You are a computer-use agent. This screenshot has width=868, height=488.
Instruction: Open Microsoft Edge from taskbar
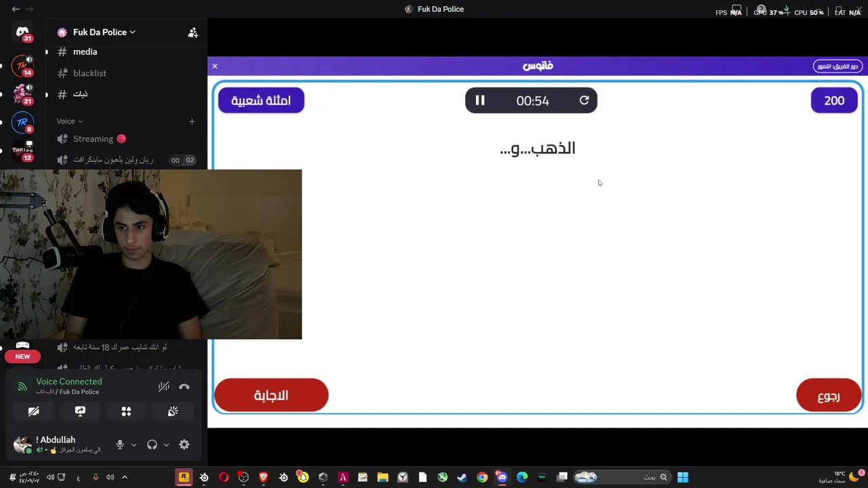click(522, 477)
